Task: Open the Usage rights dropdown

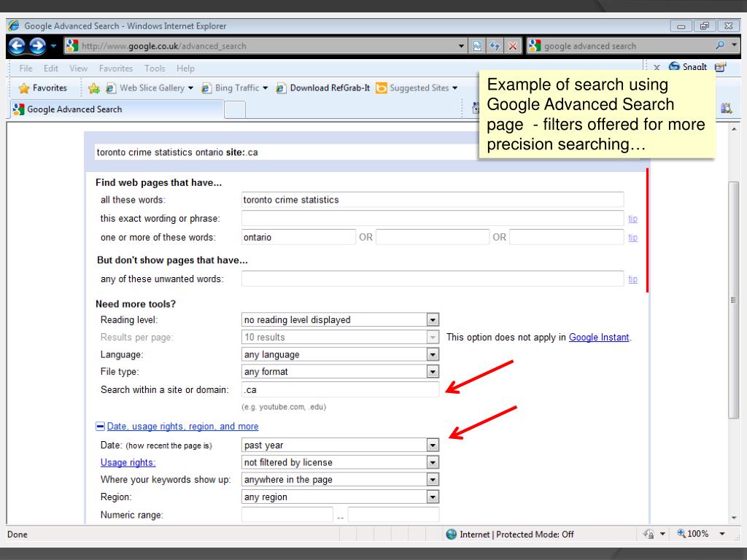Action: (340, 462)
